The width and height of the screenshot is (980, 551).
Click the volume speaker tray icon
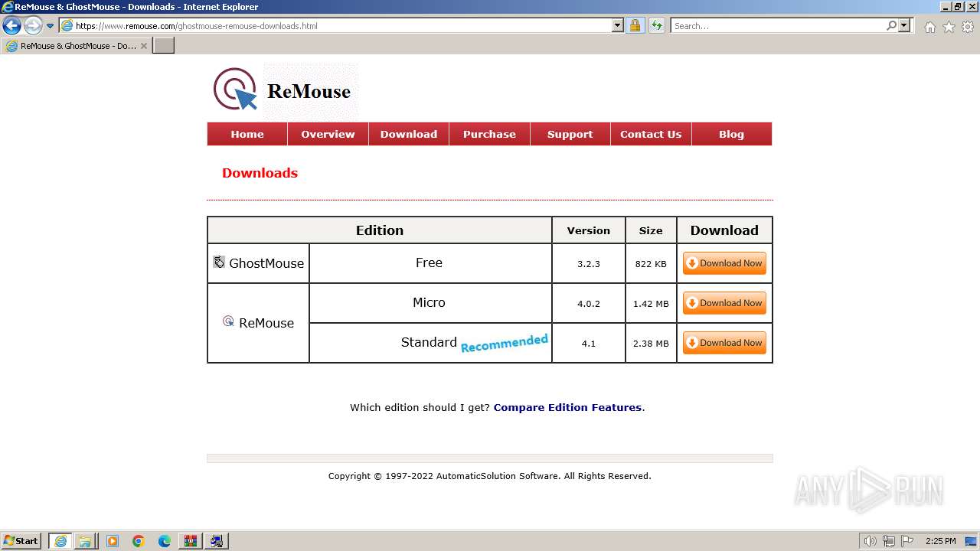pos(871,541)
